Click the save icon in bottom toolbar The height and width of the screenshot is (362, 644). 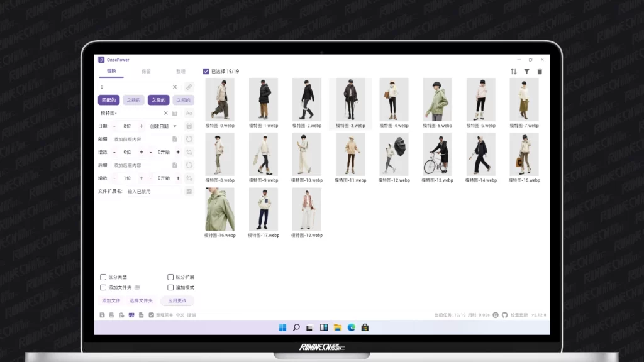102,315
